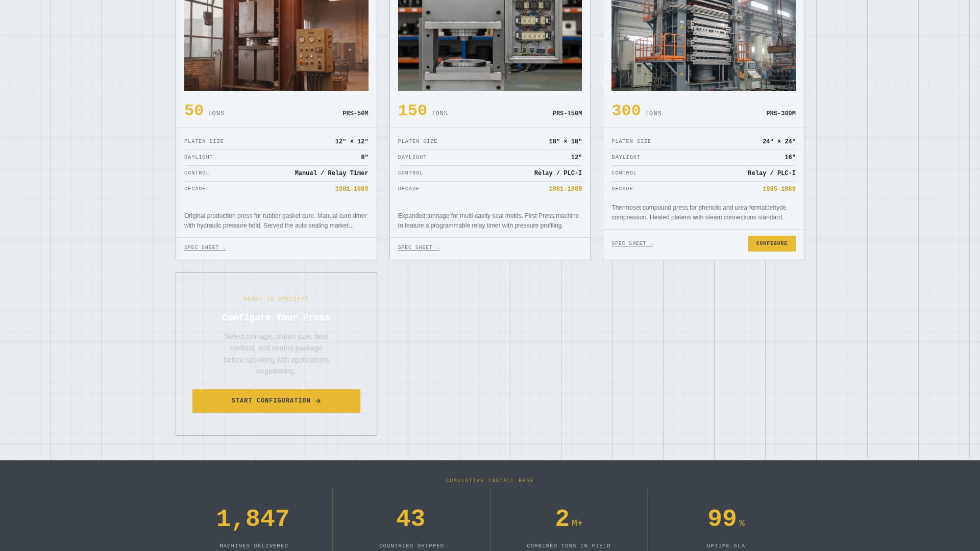Image resolution: width=980 pixels, height=551 pixels.
Task: Select the 50 TONS heading
Action: pos(204,110)
